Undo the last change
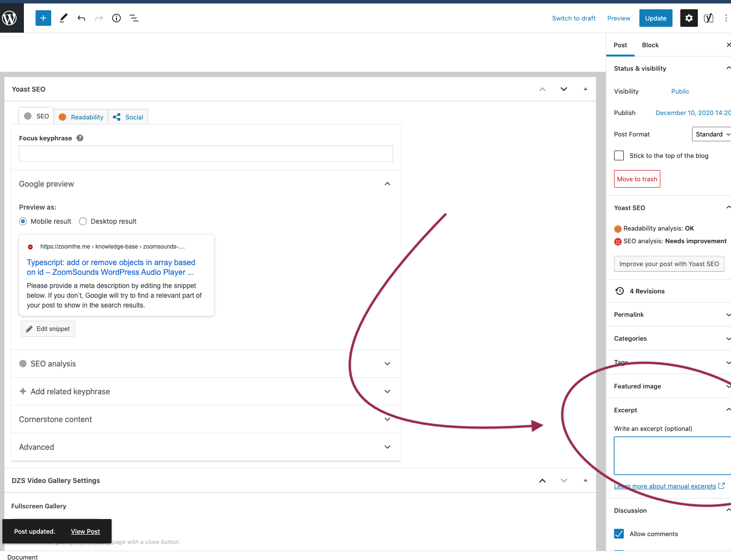Viewport: 731px width, 560px height. tap(81, 18)
